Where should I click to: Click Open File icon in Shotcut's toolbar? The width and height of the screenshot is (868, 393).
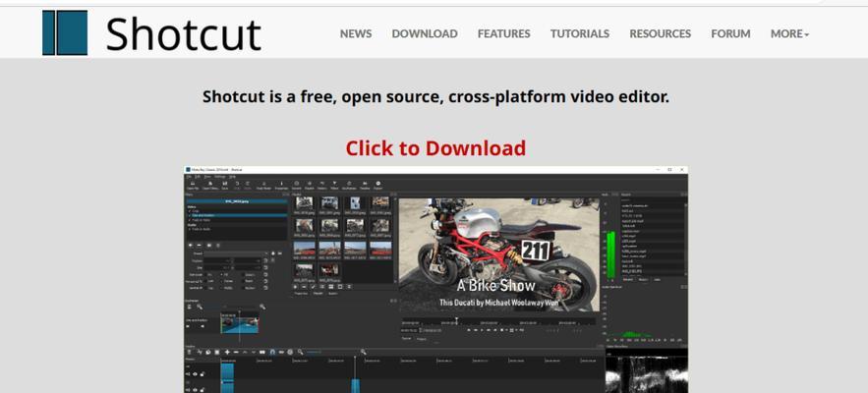click(x=193, y=184)
